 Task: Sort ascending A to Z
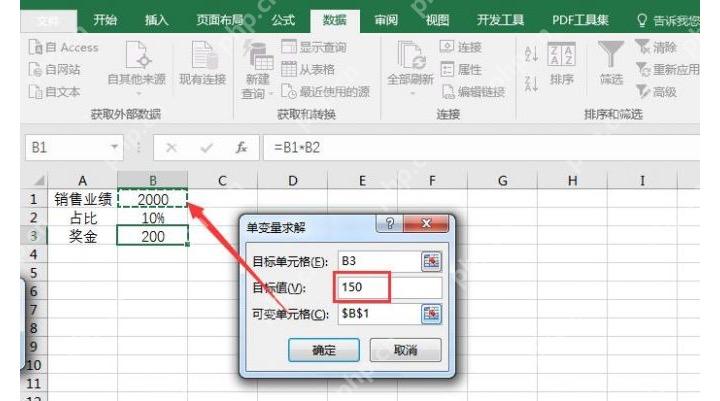(x=531, y=54)
